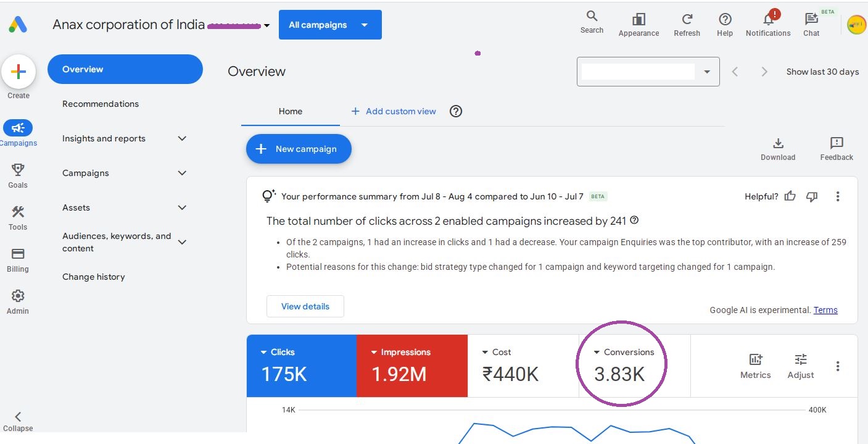Open the date range dropdown
The height and width of the screenshot is (444, 868).
(648, 72)
